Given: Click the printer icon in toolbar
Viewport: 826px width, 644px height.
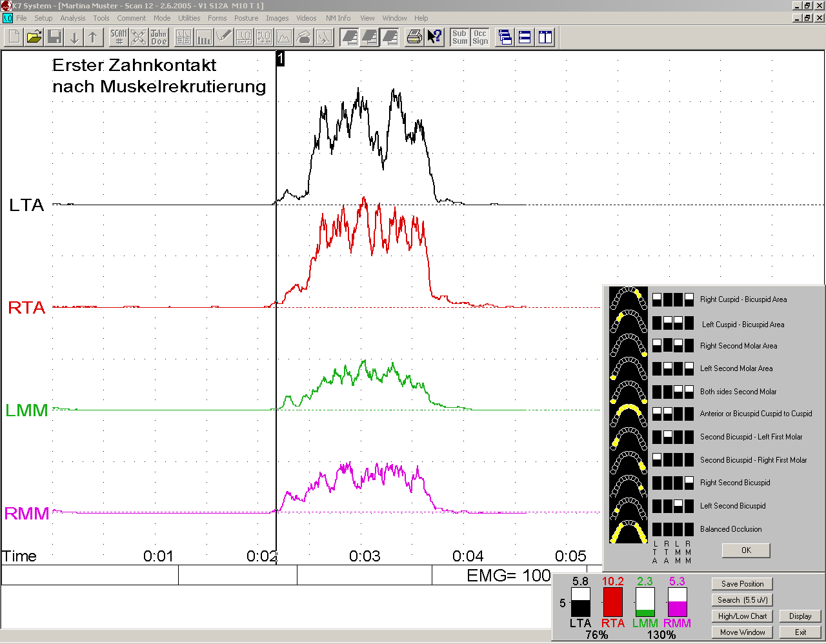Looking at the screenshot, I should [x=414, y=37].
